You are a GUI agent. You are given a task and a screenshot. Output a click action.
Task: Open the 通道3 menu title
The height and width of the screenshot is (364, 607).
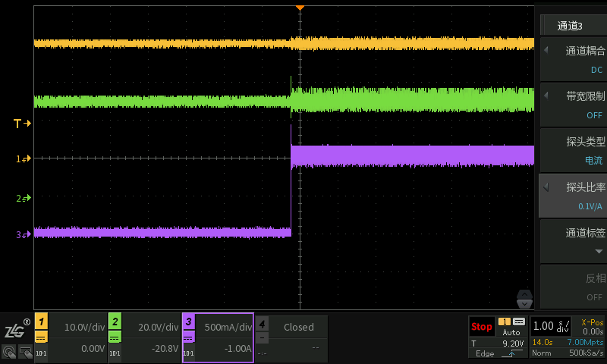tap(570, 26)
